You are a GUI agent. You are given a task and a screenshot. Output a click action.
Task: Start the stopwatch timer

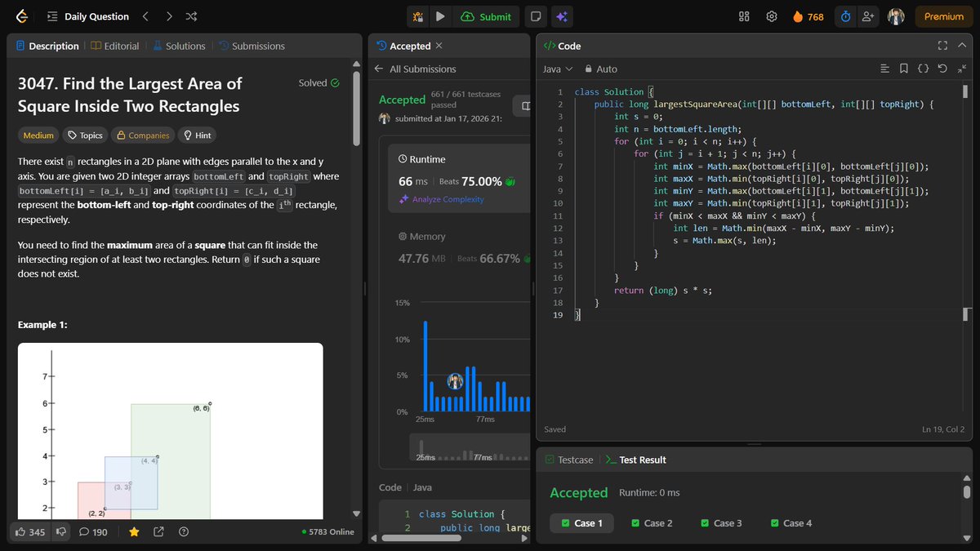coord(846,16)
